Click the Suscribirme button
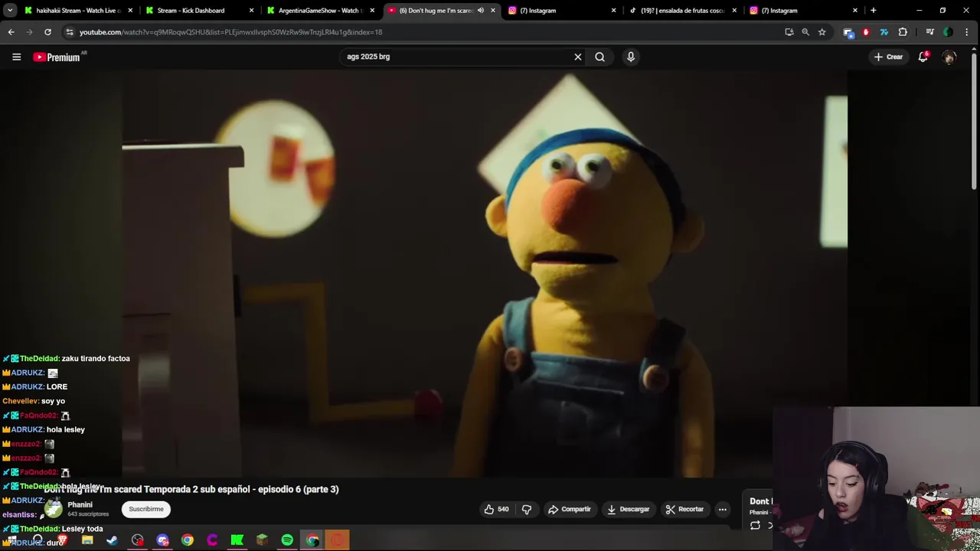 [x=146, y=509]
